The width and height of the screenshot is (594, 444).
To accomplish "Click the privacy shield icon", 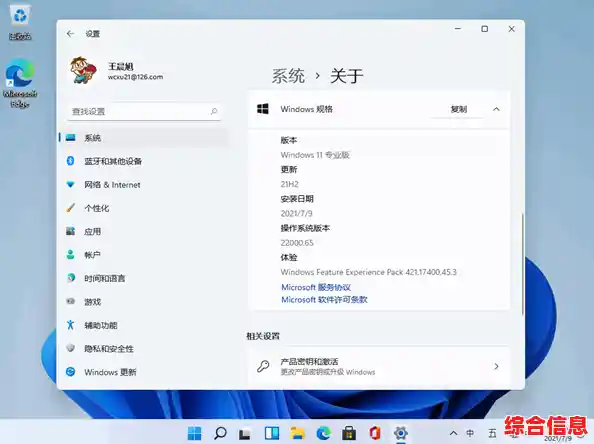I will point(70,348).
